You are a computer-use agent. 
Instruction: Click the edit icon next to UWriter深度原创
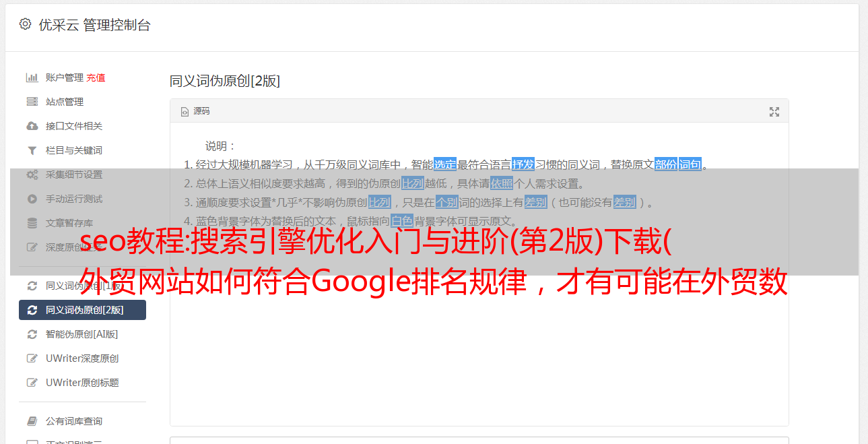point(32,358)
